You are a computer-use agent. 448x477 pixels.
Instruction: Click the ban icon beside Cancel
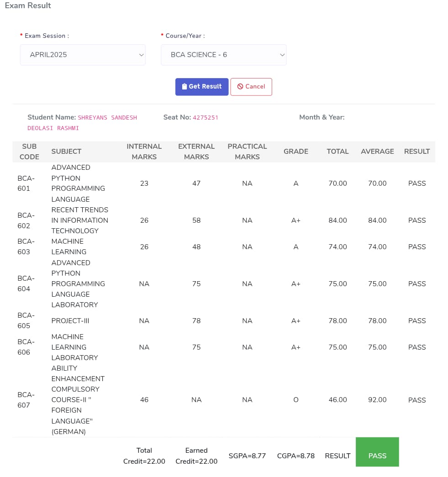240,87
